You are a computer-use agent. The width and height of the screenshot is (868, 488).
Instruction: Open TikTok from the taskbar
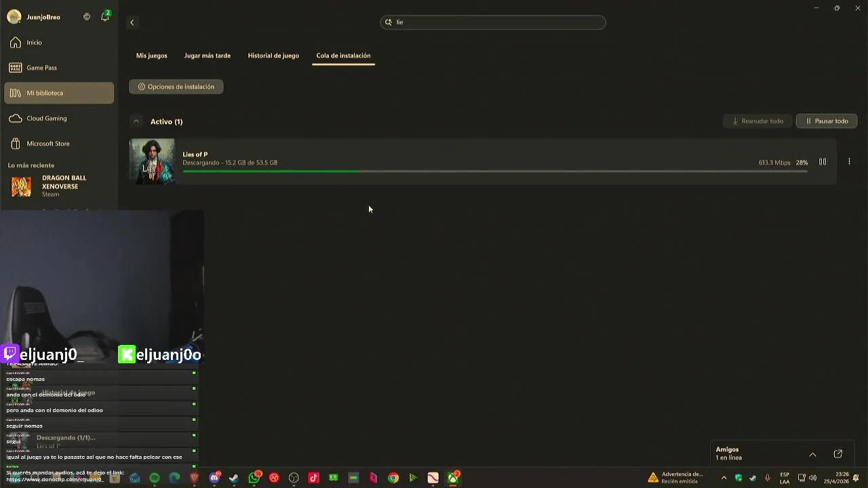click(313, 478)
